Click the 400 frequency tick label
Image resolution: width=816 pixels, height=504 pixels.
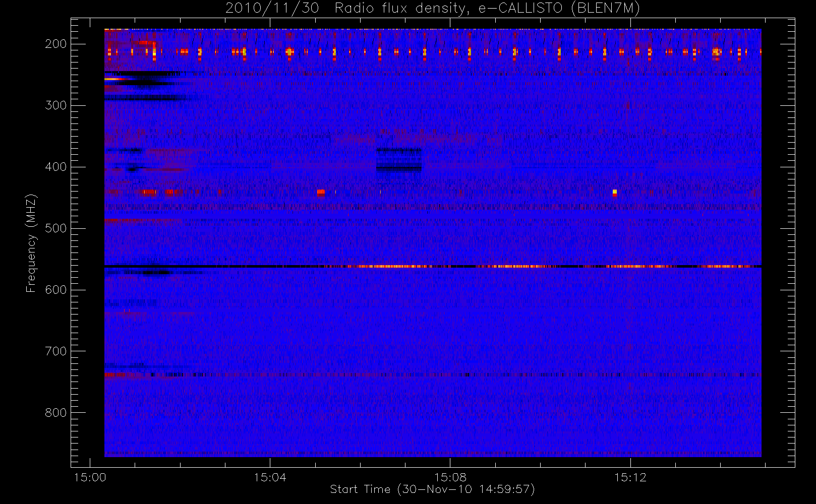(55, 167)
